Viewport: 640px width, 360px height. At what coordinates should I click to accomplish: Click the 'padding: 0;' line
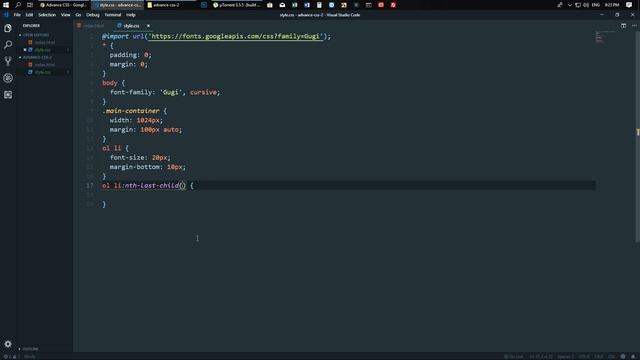pos(131,55)
